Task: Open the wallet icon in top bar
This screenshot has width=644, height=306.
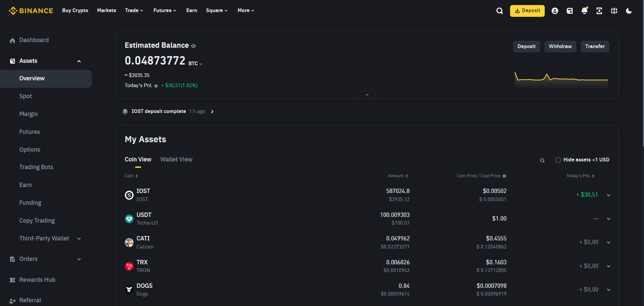Action: 570,11
